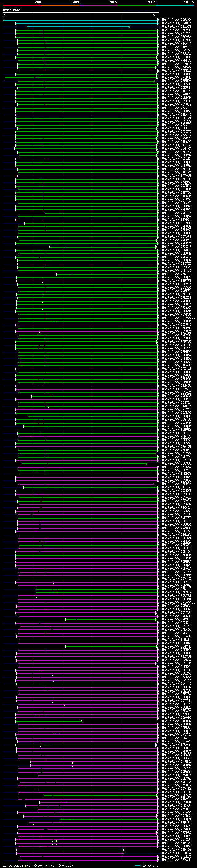Select hit label UniRef100_Q4W929

coord(177,799)
